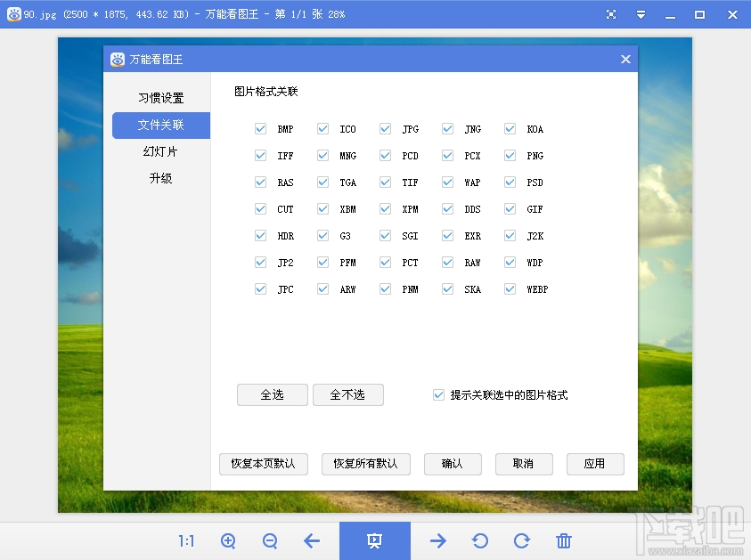Go to previous image with left arrow
Screen dimensions: 751x560
point(312,540)
